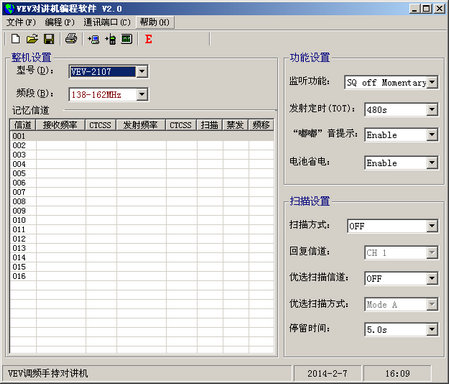449x384 pixels.
Task: Open the 帮助 (H) menu
Action: tap(155, 22)
